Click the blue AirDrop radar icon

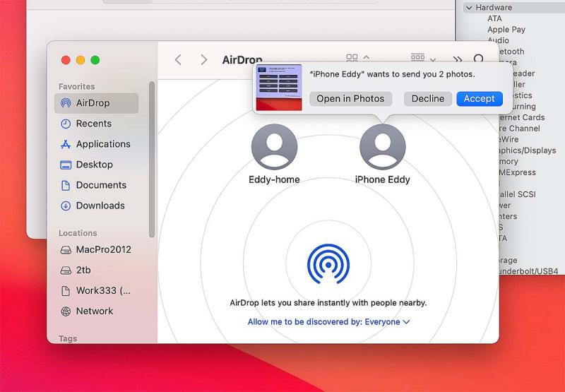coord(328,264)
